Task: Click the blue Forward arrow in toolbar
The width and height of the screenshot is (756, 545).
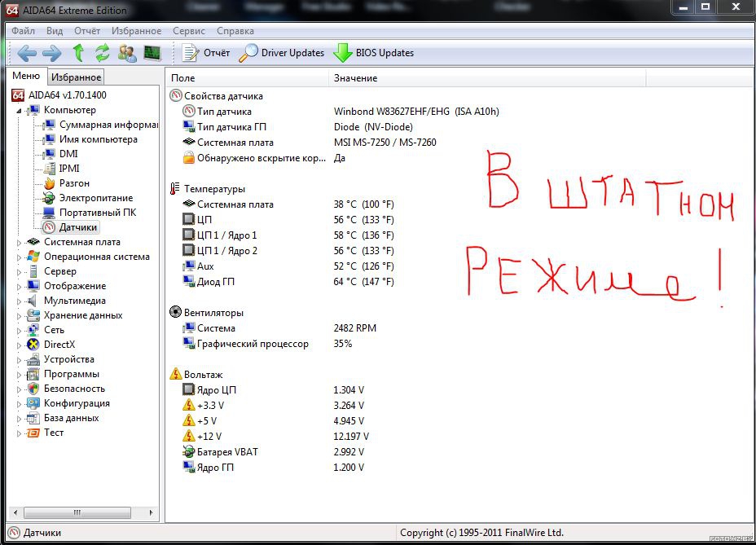Action: 51,53
